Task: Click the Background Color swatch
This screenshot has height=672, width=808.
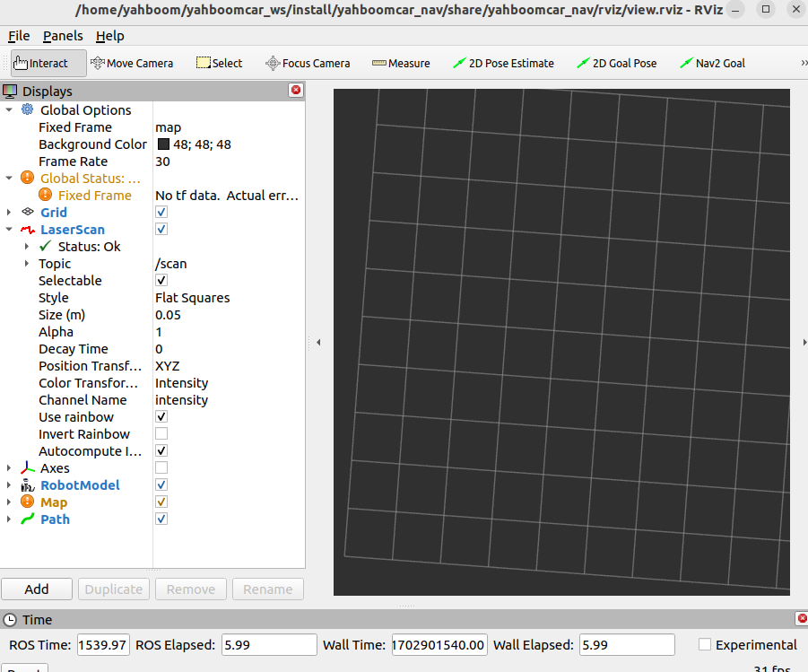Action: point(163,144)
